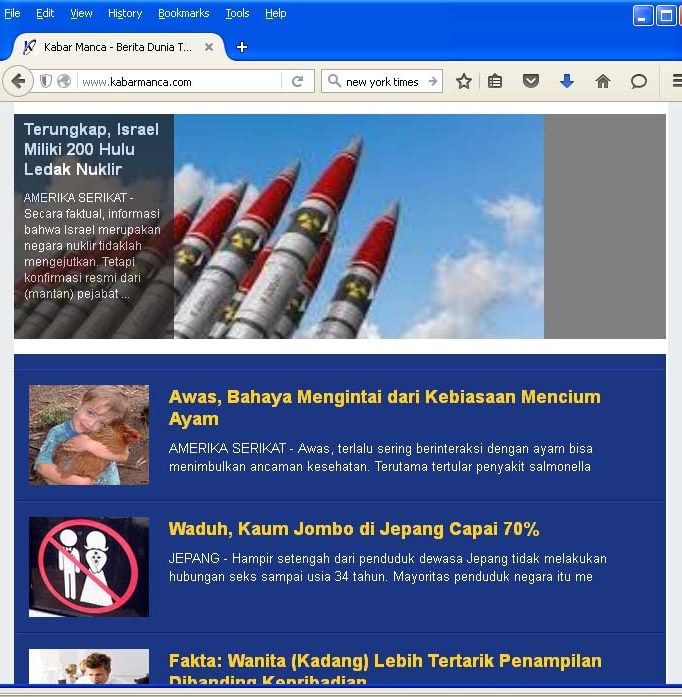Select the Kabar Manca browser tab

pos(118,47)
